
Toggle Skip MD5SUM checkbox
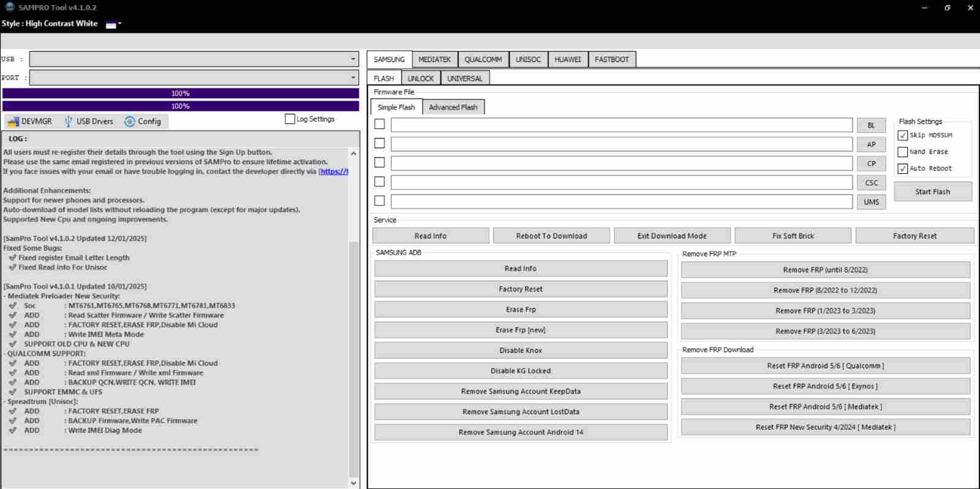pos(903,135)
